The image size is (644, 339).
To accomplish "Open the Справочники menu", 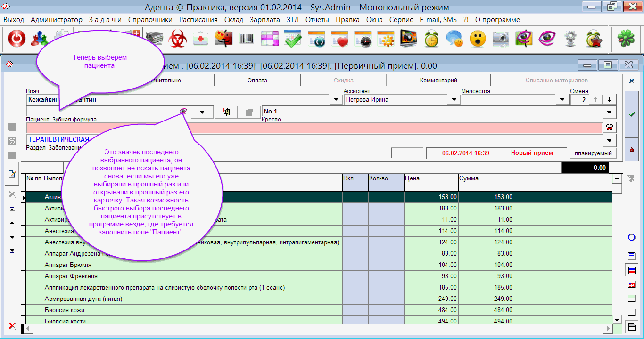I will (150, 20).
